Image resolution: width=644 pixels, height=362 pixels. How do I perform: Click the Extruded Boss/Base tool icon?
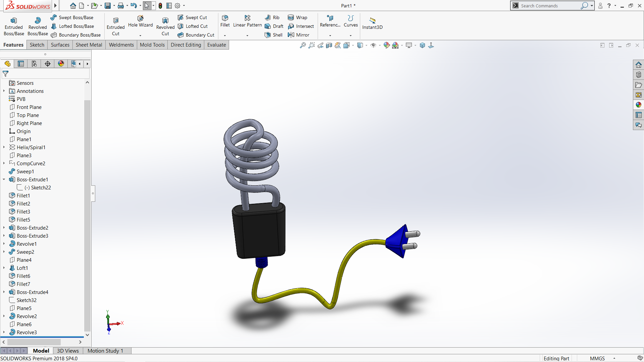pos(14,21)
